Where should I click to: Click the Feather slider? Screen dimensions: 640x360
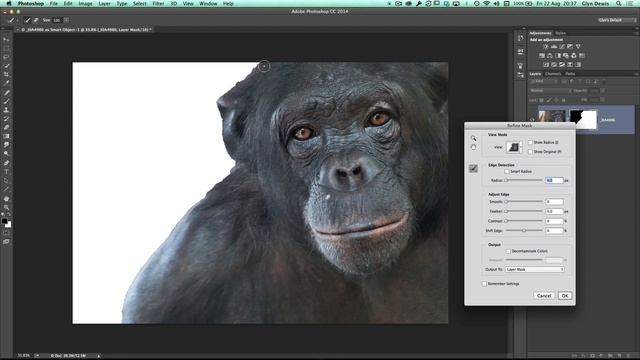(x=524, y=211)
